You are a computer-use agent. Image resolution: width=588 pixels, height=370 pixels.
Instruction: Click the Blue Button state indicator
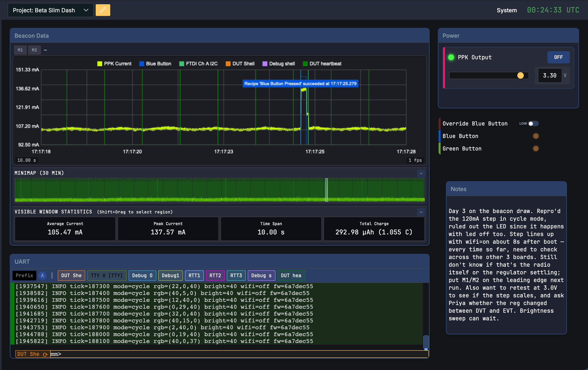(536, 136)
